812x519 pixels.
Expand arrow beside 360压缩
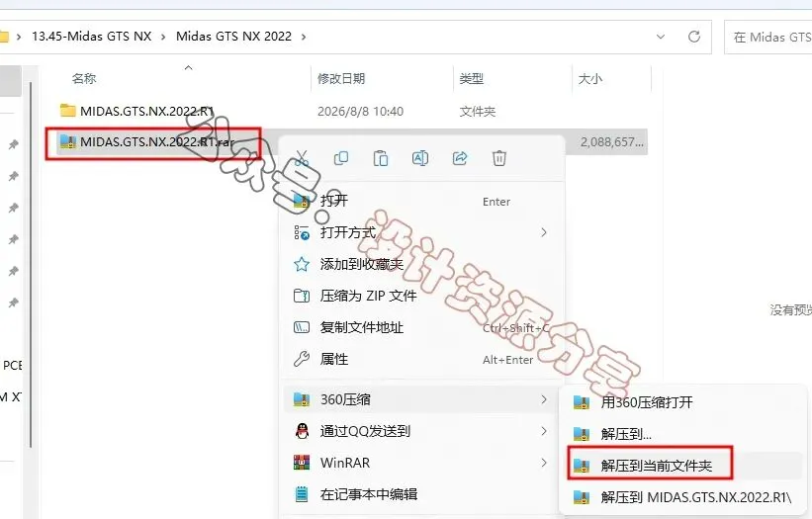pyautogui.click(x=544, y=399)
